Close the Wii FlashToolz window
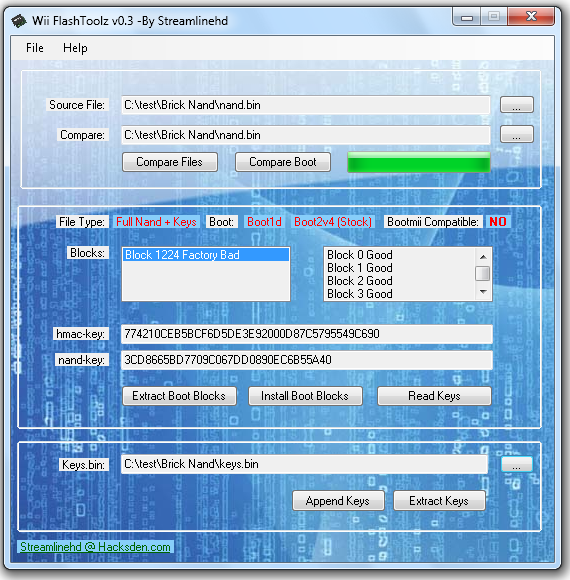This screenshot has height=580, width=570. [531, 16]
